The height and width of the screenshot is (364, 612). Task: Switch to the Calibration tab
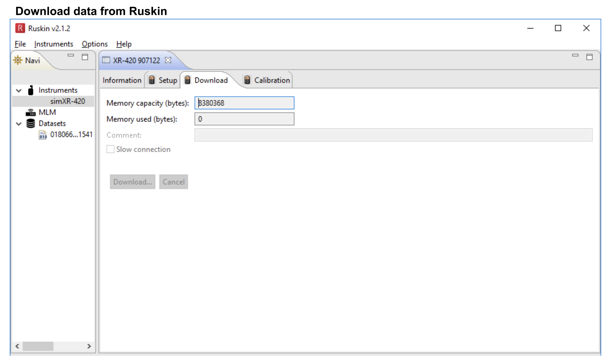267,80
